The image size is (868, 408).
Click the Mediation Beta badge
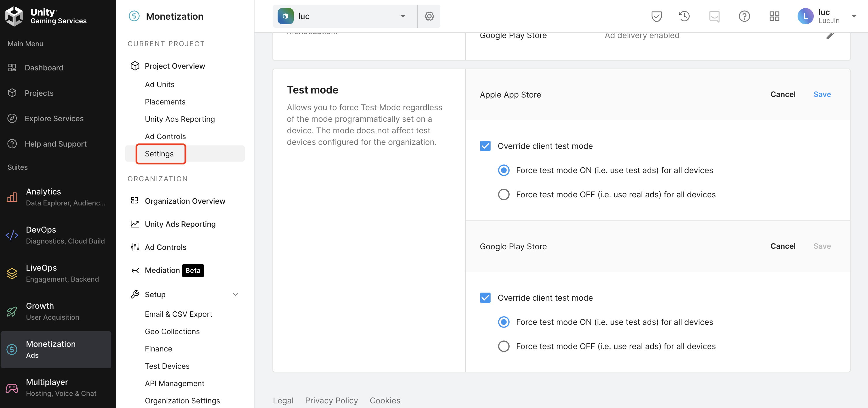click(x=193, y=270)
